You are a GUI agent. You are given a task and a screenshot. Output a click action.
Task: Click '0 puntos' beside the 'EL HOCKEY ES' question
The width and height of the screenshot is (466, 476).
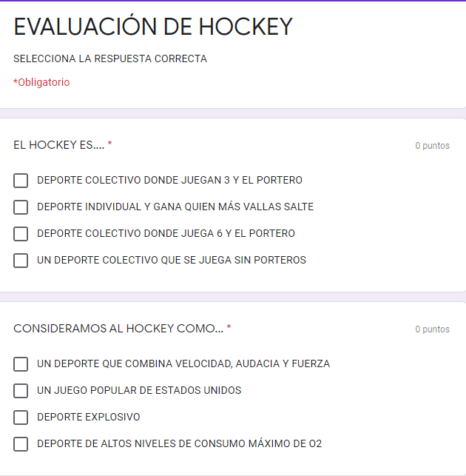(x=432, y=146)
